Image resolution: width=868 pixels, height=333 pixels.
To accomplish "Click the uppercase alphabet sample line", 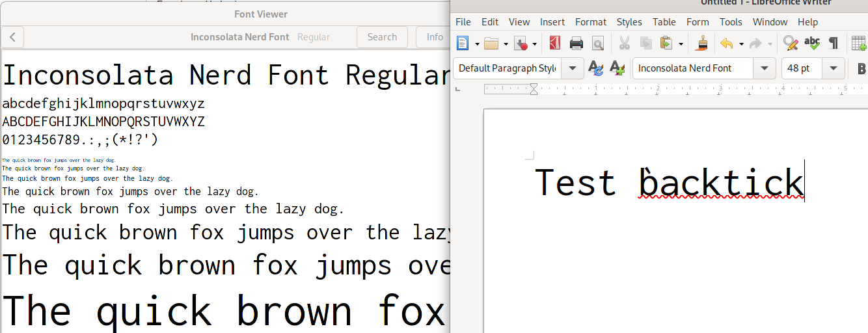I will pyautogui.click(x=103, y=122).
